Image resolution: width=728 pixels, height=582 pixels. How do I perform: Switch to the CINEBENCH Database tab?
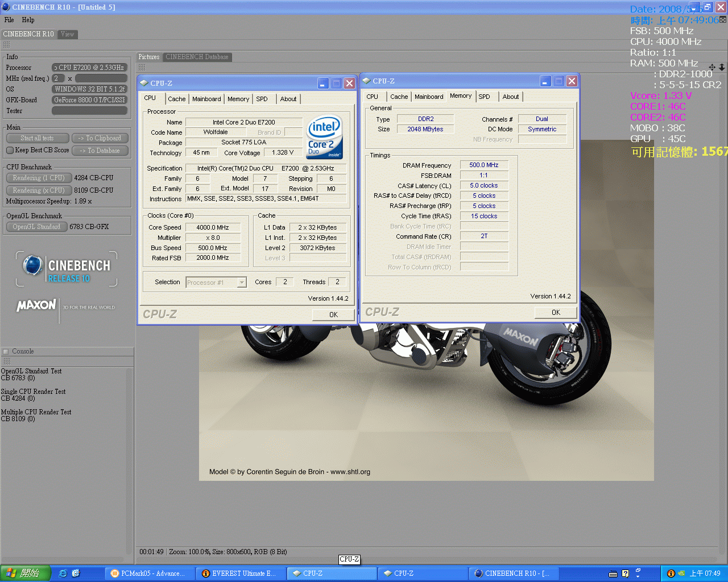click(x=197, y=57)
